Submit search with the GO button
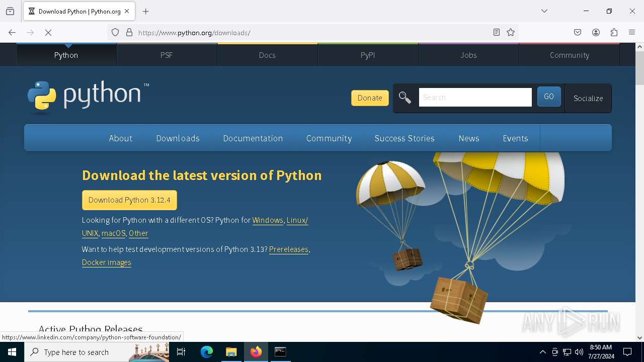 point(549,97)
